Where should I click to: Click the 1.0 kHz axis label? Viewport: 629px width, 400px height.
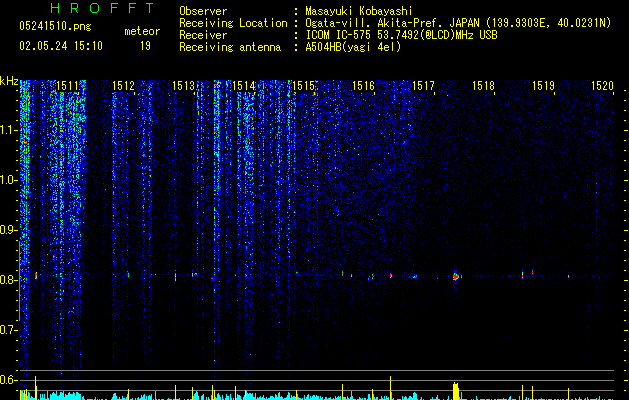(x=8, y=180)
